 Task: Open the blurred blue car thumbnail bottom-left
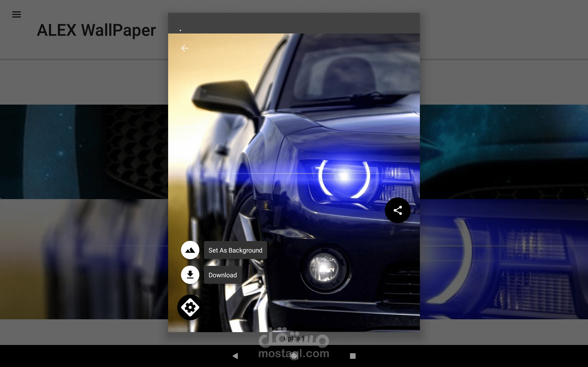(x=84, y=259)
